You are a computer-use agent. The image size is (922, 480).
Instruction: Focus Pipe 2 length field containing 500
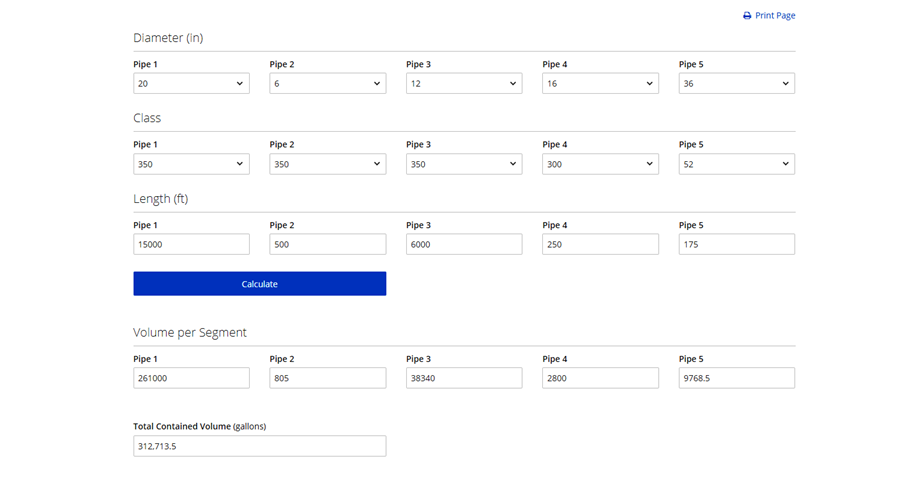(x=327, y=244)
